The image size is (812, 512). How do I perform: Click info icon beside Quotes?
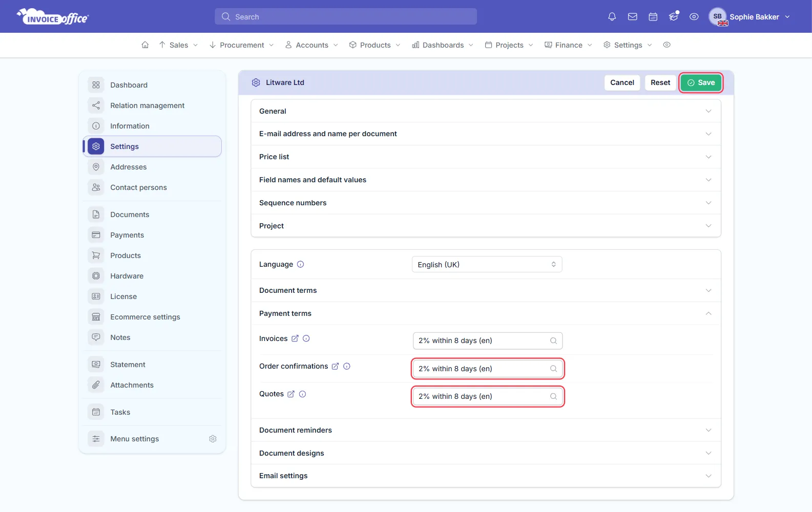pyautogui.click(x=303, y=394)
